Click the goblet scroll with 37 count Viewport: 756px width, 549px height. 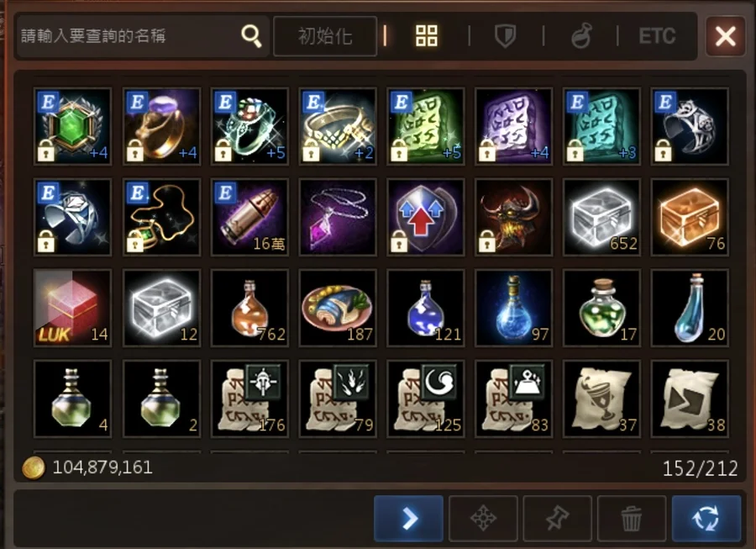[601, 399]
